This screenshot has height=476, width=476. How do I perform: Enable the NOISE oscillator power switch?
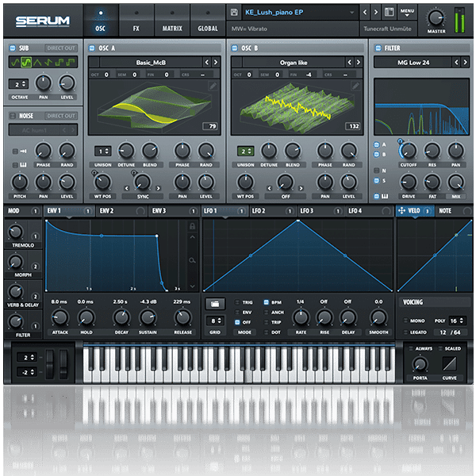(x=13, y=116)
